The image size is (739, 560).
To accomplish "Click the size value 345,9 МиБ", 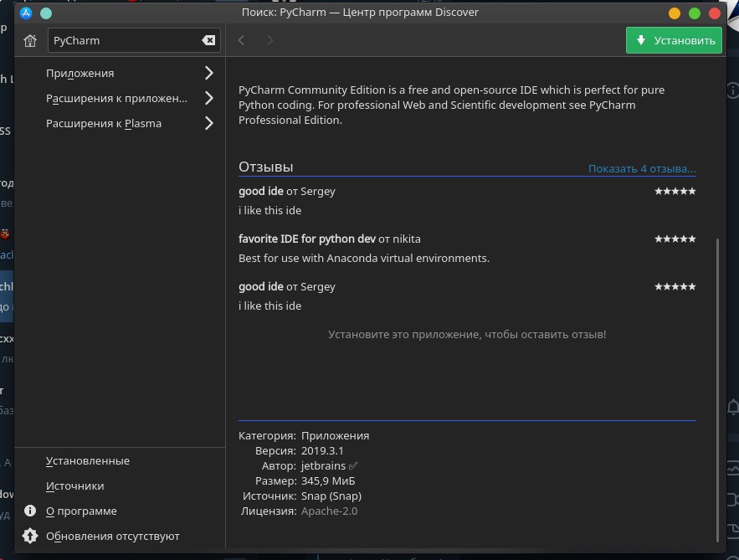I will pos(328,480).
